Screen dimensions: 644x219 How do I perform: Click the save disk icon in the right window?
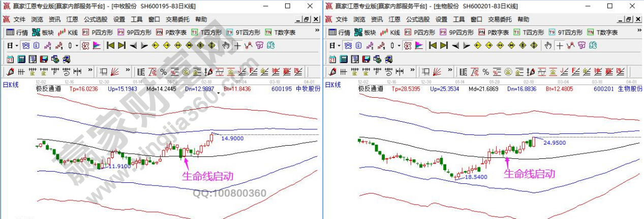click(x=365, y=59)
